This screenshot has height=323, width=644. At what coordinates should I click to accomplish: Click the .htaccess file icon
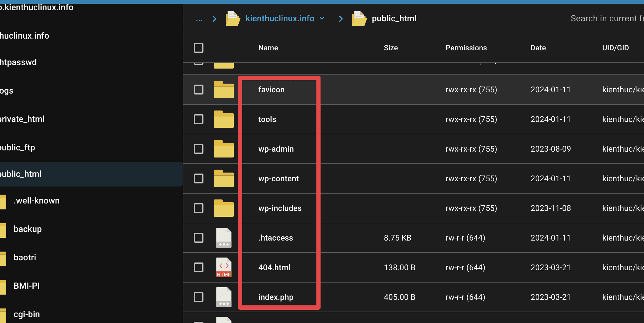click(x=224, y=238)
